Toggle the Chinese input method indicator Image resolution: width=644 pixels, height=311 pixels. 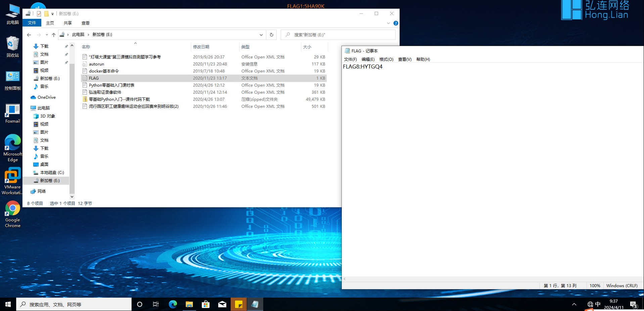click(598, 304)
